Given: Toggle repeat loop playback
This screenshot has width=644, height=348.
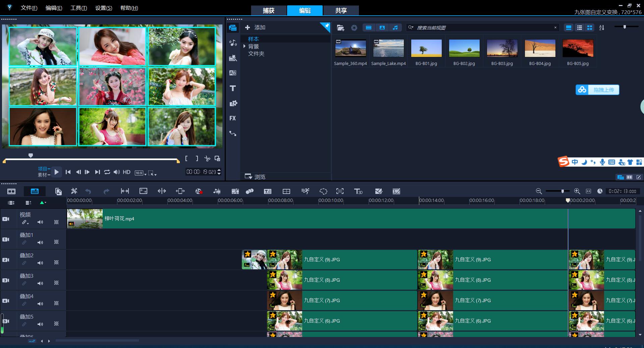Looking at the screenshot, I should point(107,172).
